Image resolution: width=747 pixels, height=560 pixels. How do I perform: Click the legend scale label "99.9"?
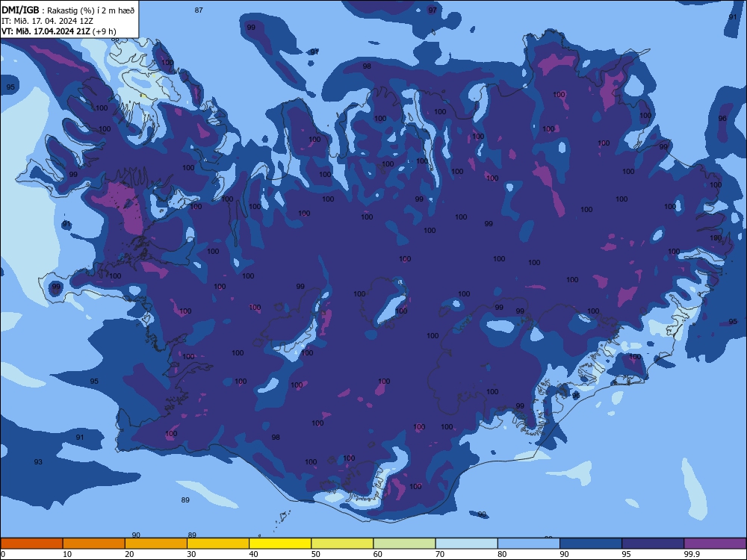click(692, 554)
